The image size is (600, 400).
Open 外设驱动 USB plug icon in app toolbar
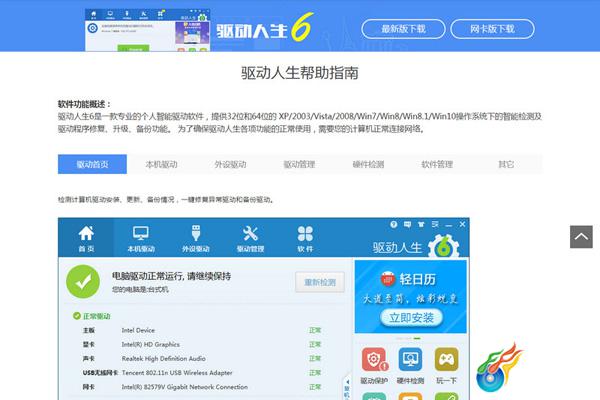coord(196,233)
